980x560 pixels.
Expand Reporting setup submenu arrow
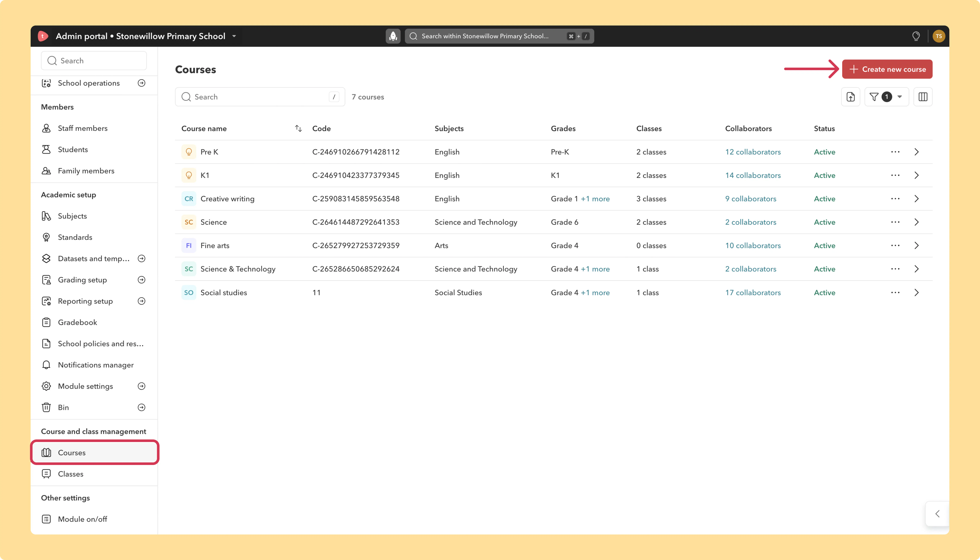coord(141,301)
